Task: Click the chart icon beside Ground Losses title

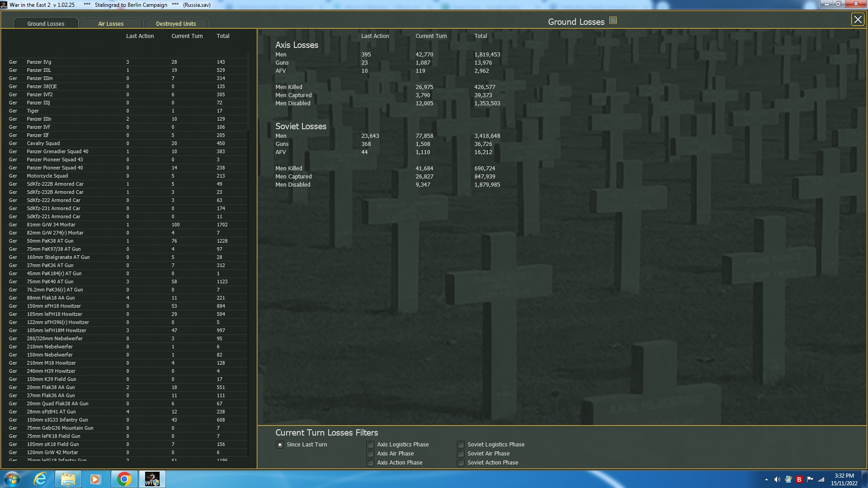Action: tap(613, 21)
